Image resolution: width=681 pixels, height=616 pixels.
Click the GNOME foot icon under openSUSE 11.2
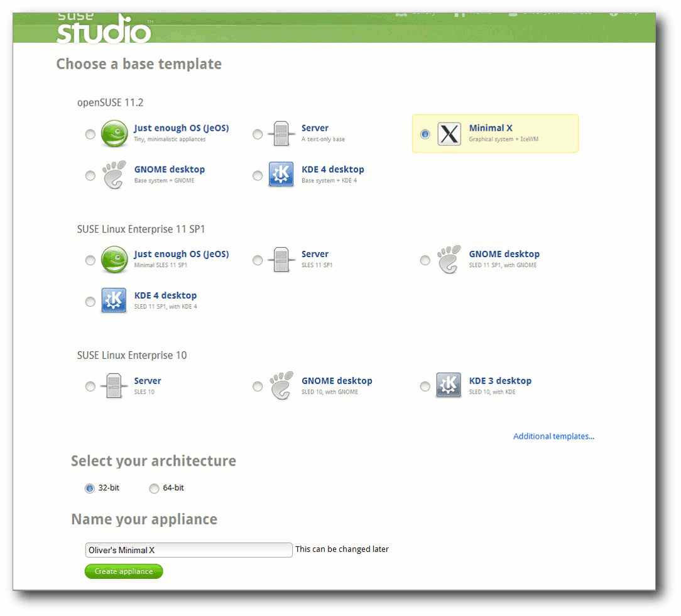click(x=114, y=175)
